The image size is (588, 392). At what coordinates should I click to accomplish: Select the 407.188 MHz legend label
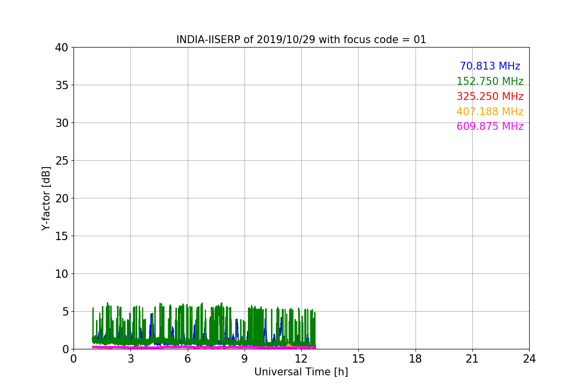pyautogui.click(x=490, y=112)
